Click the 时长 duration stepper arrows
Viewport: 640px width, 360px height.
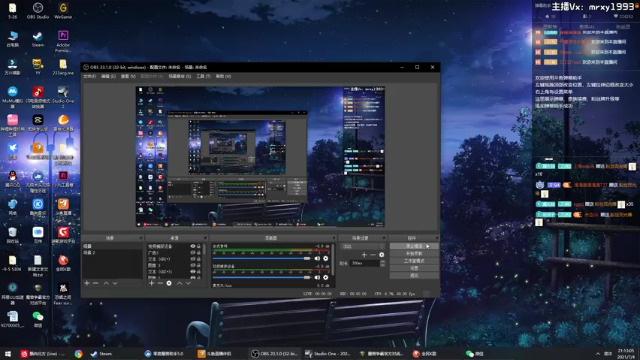coord(382,263)
